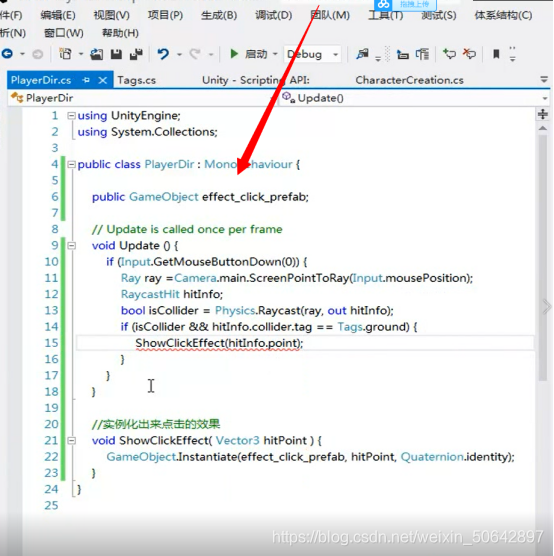
Task: Click the greyed Navigate Forward icon
Action: point(38,54)
